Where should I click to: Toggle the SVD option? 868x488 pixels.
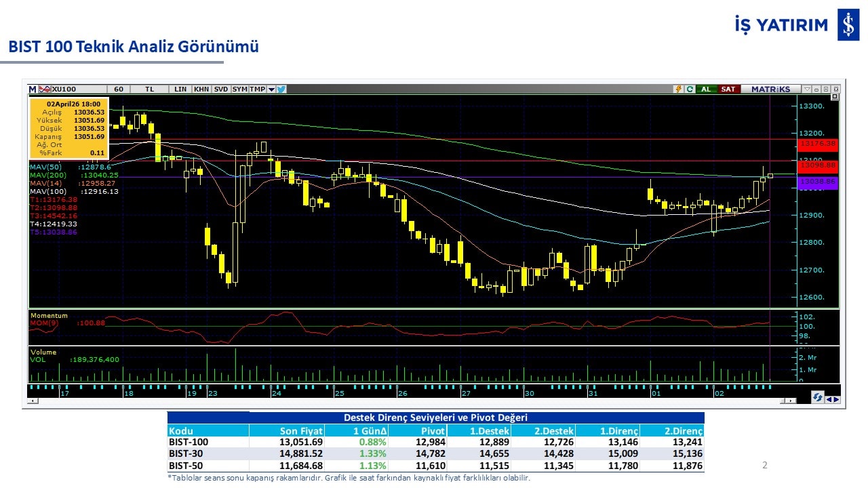pos(221,89)
